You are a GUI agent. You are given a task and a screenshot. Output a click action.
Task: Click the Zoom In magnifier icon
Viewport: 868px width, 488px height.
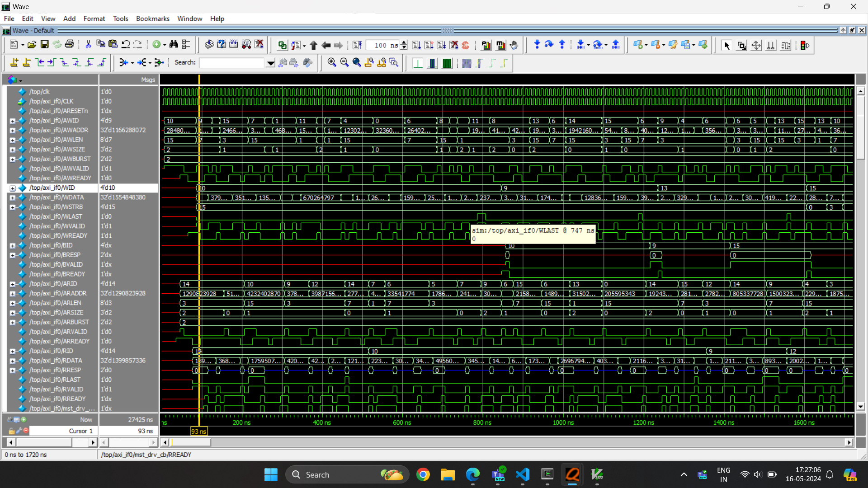(332, 63)
